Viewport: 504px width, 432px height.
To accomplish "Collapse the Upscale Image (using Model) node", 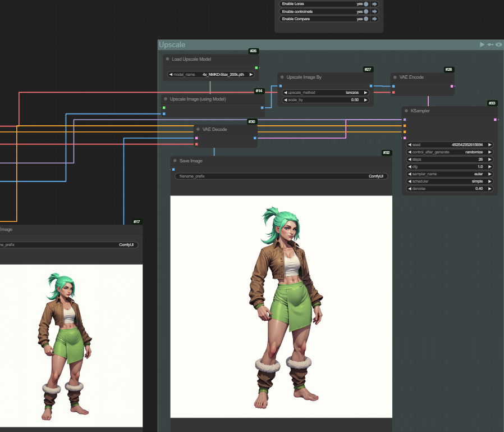I will tap(166, 99).
